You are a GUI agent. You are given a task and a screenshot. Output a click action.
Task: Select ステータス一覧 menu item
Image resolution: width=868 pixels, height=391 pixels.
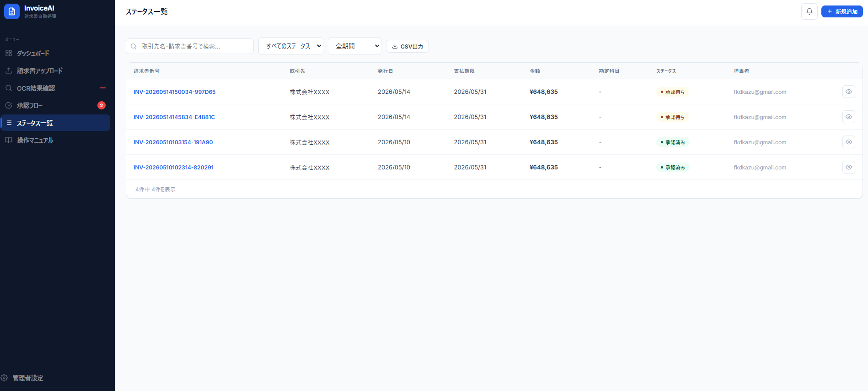tap(55, 123)
